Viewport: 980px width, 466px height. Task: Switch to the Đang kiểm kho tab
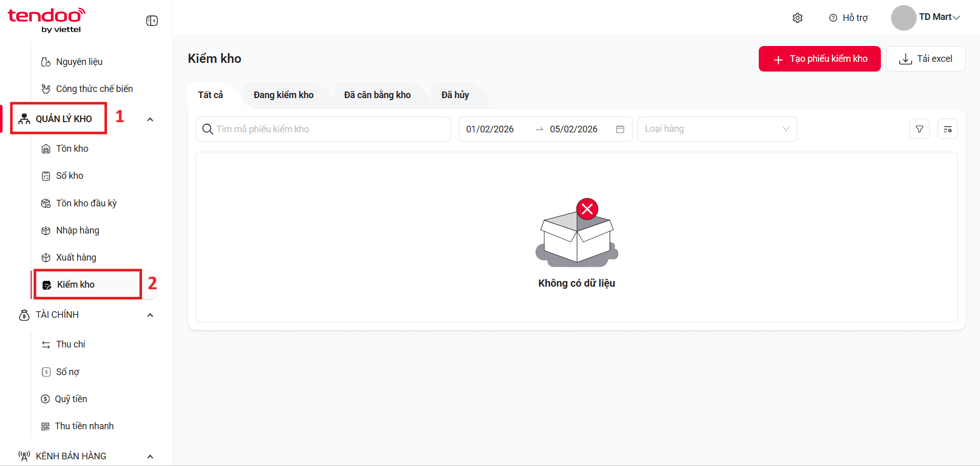click(284, 95)
